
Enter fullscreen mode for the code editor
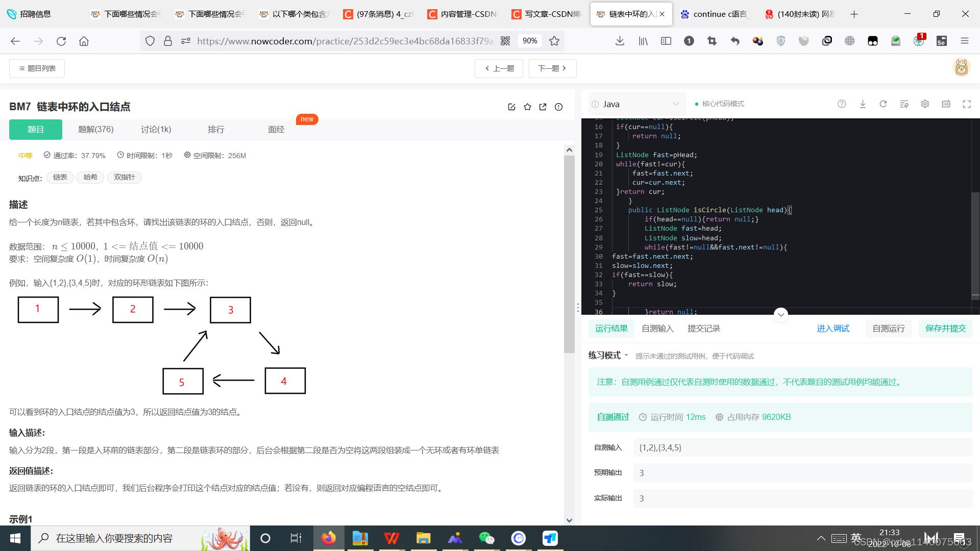tap(967, 104)
